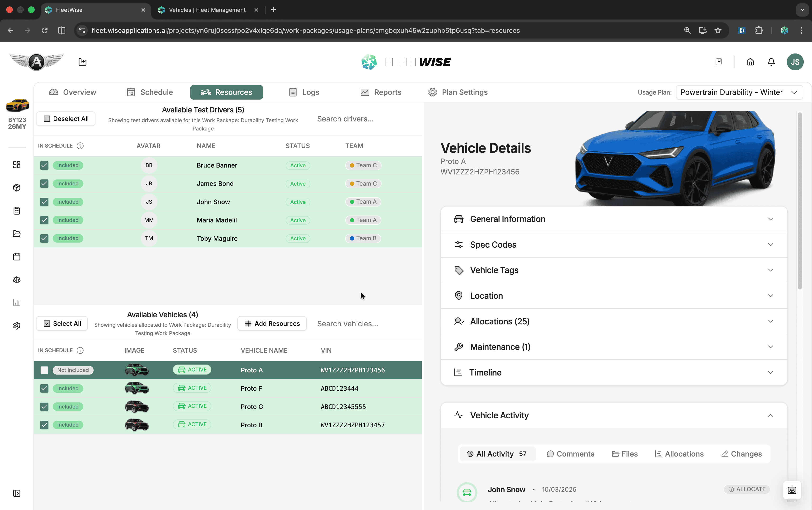Open the dashboard grid icon in sidebar
The width and height of the screenshot is (812, 510).
coord(17,165)
